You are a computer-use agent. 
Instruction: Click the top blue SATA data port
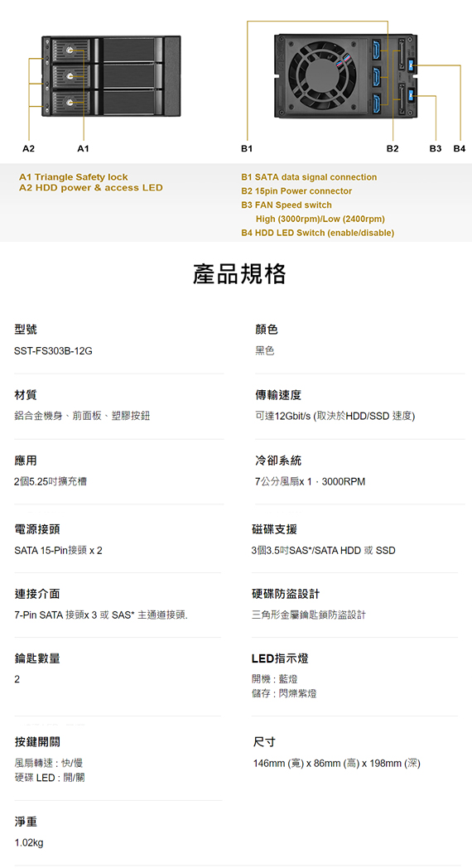point(378,51)
